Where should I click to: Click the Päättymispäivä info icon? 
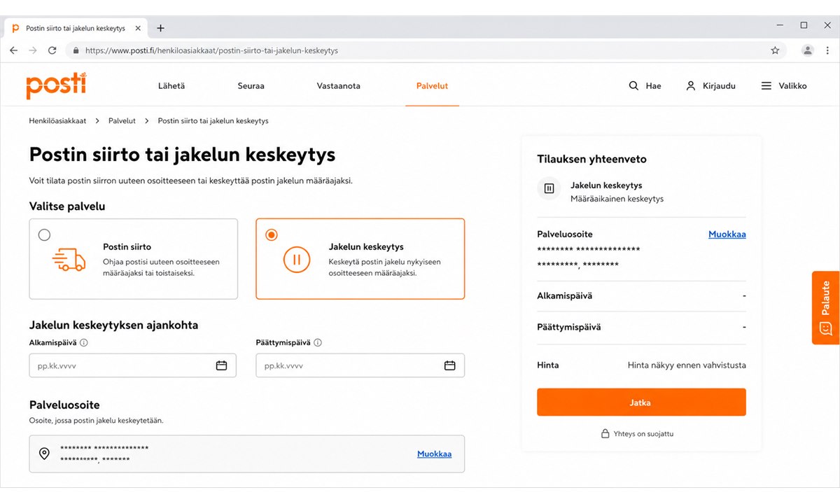pyautogui.click(x=318, y=343)
